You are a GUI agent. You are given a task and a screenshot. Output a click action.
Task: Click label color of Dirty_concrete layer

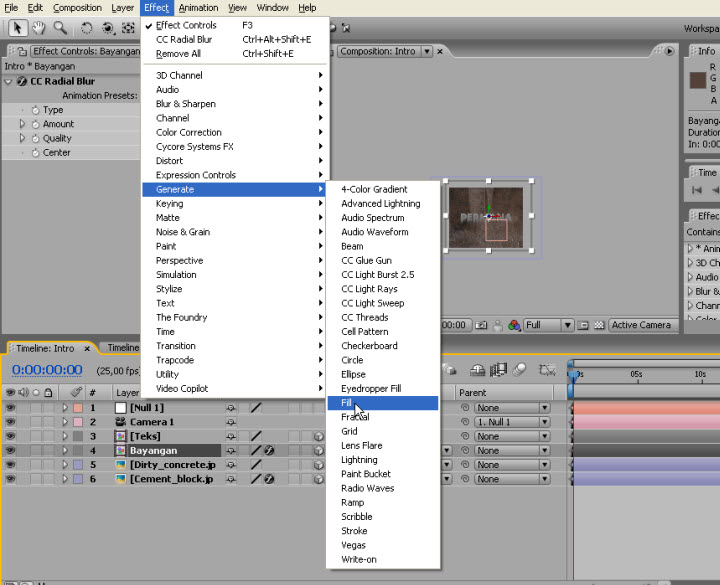pos(78,465)
